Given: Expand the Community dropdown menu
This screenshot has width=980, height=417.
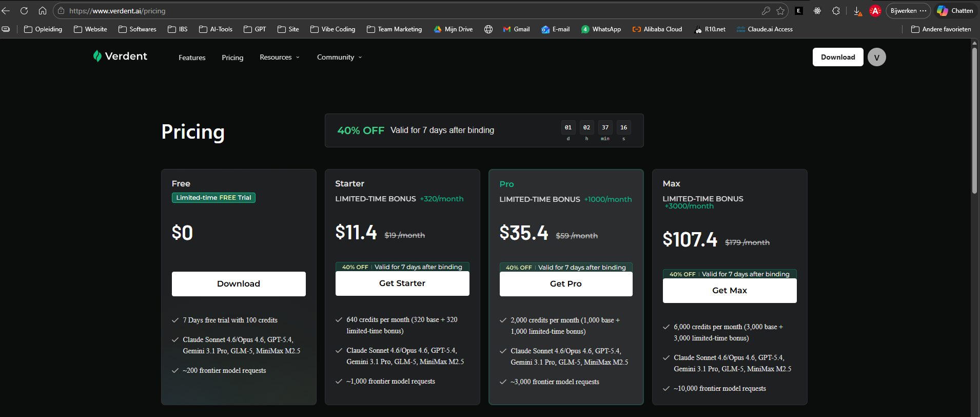Looking at the screenshot, I should pyautogui.click(x=340, y=57).
